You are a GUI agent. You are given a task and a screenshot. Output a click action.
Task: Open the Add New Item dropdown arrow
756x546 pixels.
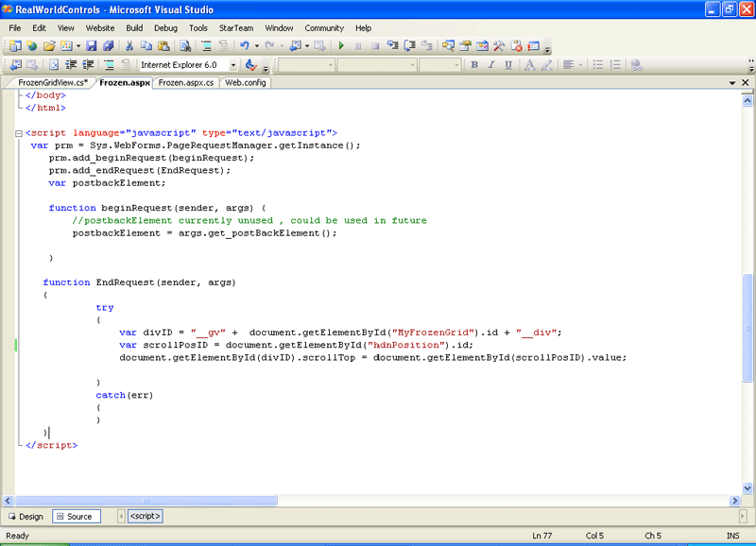tap(78, 46)
